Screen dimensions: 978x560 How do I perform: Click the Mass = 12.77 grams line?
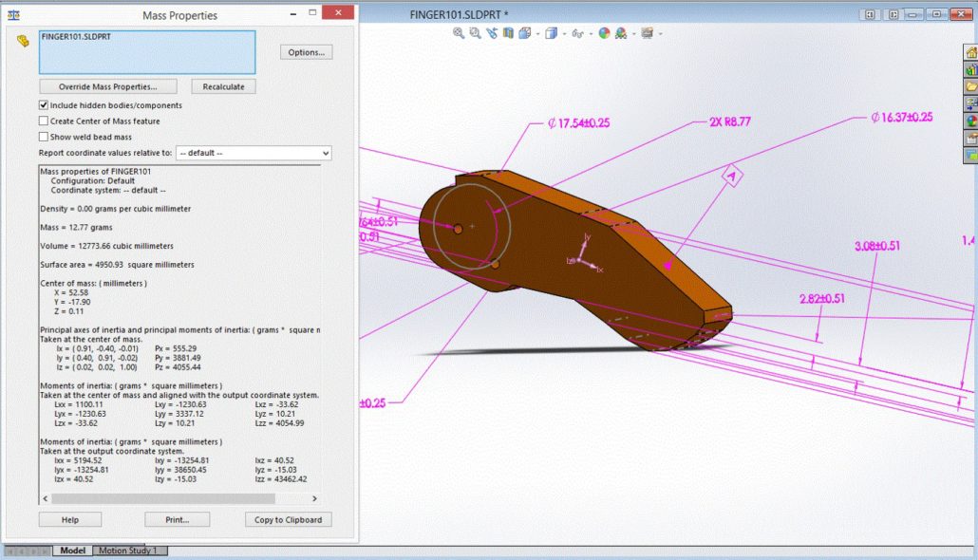pyautogui.click(x=76, y=228)
